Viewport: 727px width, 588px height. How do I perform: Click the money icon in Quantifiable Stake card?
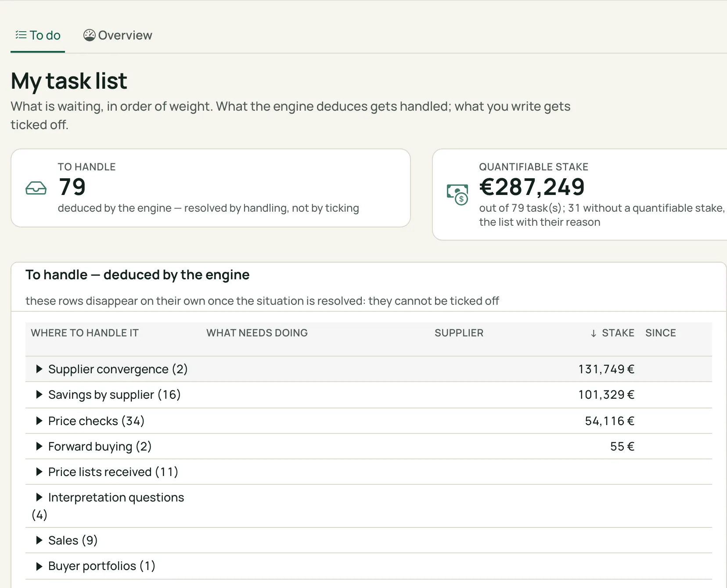457,195
